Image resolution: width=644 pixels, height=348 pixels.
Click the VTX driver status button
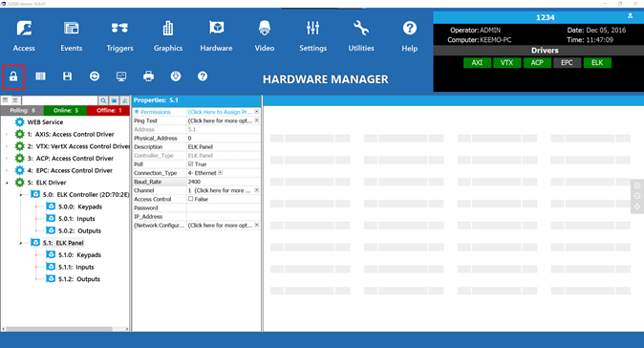pos(506,63)
